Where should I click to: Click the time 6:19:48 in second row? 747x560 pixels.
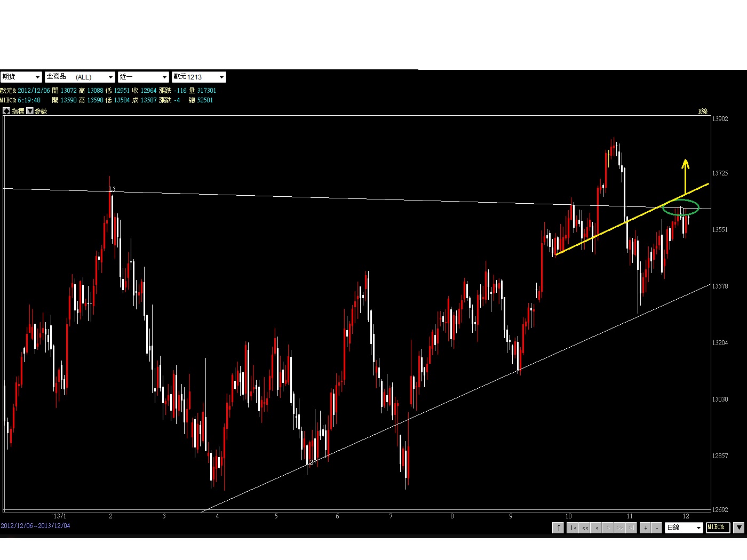pyautogui.click(x=29, y=100)
